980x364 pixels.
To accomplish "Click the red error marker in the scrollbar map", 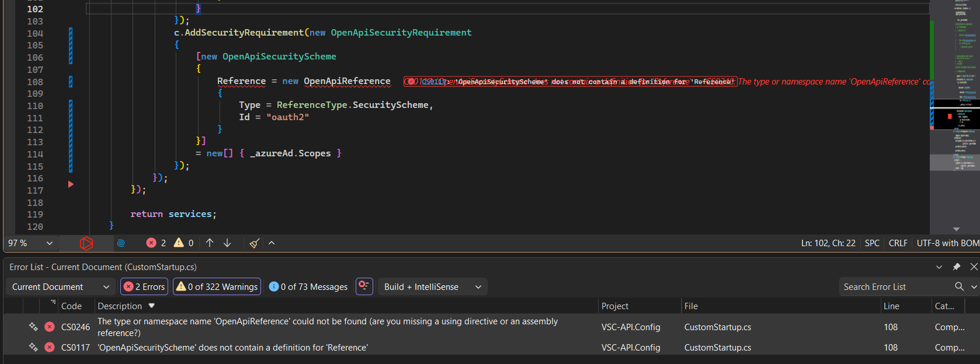I will point(950,117).
